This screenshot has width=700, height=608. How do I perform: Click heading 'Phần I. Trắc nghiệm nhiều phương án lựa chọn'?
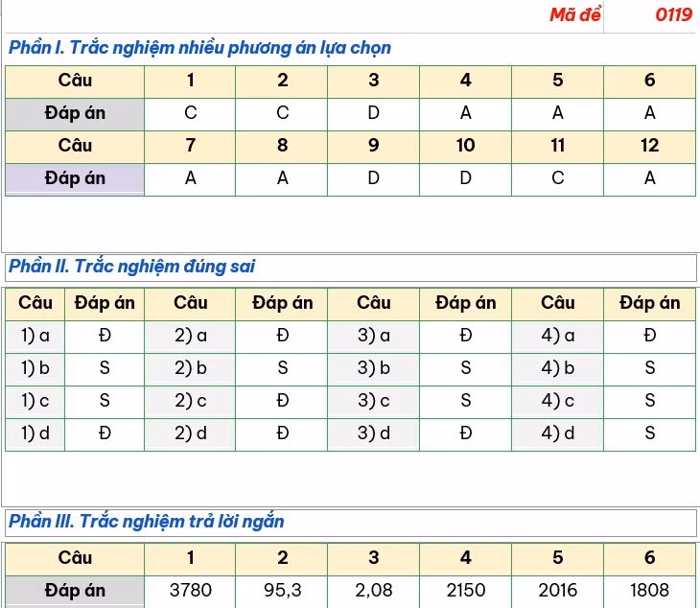point(199,48)
